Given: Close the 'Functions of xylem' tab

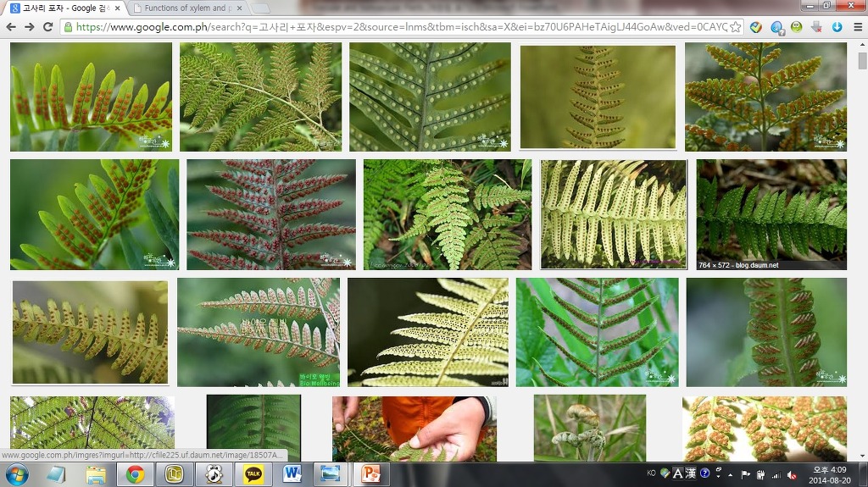Looking at the screenshot, I should pos(239,8).
